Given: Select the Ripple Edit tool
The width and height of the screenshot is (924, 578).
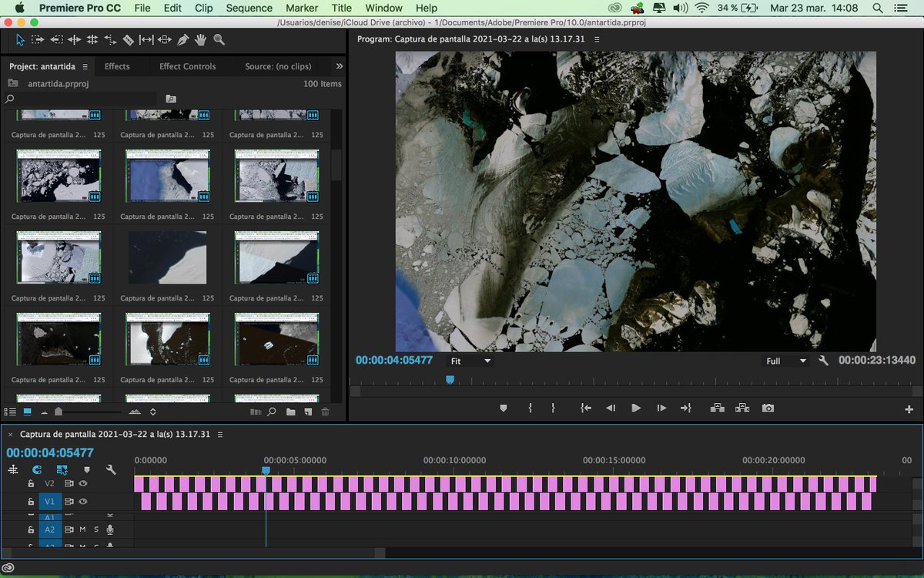Looking at the screenshot, I should click(x=74, y=39).
